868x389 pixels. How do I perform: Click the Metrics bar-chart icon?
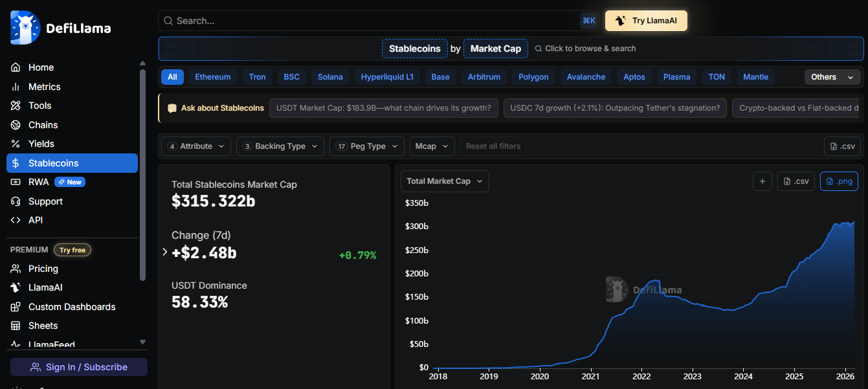point(16,87)
